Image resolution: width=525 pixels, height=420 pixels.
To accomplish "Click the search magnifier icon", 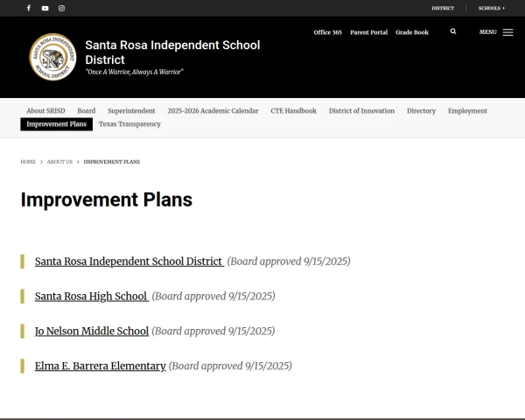I will [453, 31].
